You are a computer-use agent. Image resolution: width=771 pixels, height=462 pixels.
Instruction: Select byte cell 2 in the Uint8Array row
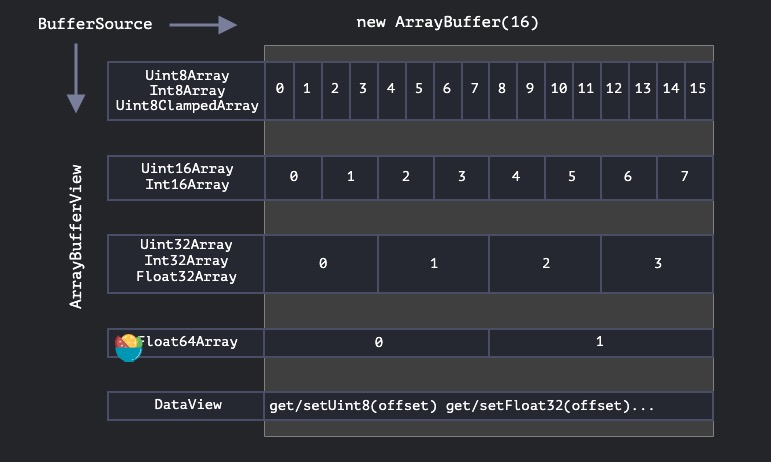[x=336, y=90]
